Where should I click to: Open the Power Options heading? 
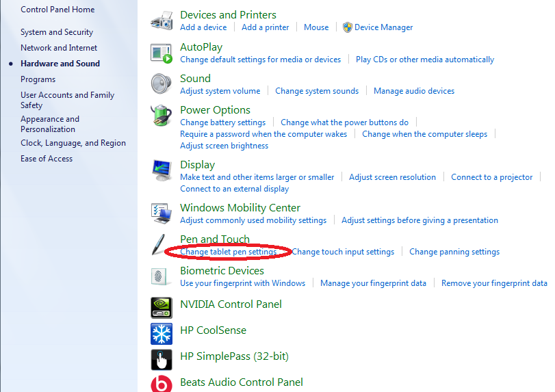coord(215,110)
